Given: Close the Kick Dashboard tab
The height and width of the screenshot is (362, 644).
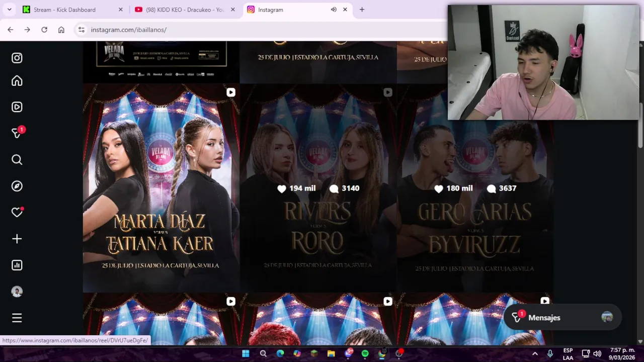Looking at the screenshot, I should [120, 10].
